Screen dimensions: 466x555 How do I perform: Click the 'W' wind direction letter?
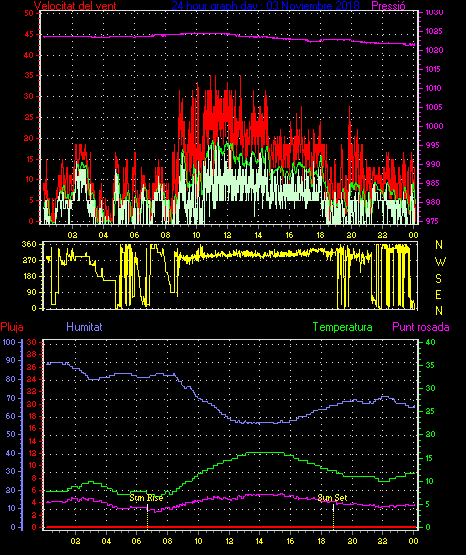440,262
